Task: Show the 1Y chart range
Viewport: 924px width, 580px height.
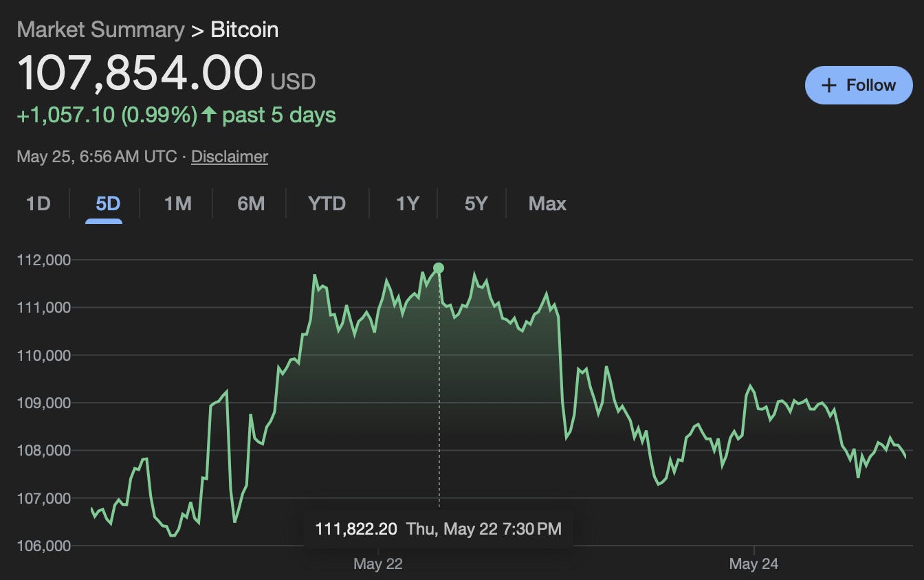Action: pyautogui.click(x=407, y=204)
